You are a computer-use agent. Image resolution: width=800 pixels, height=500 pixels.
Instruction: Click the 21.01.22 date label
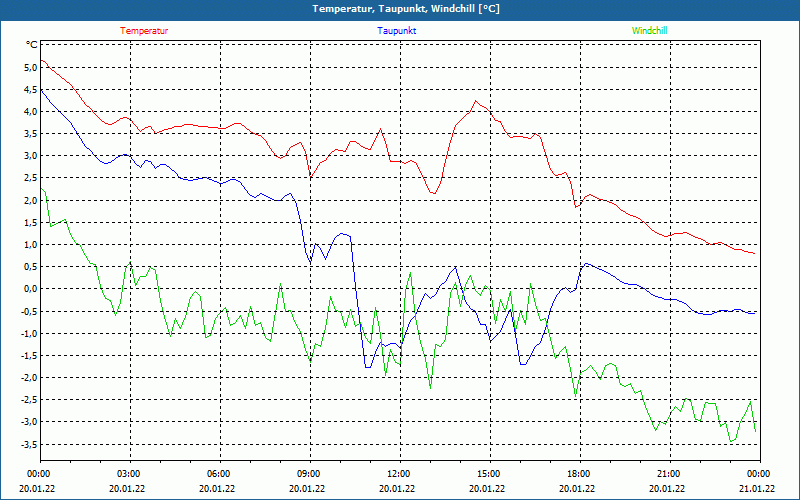coord(757,488)
